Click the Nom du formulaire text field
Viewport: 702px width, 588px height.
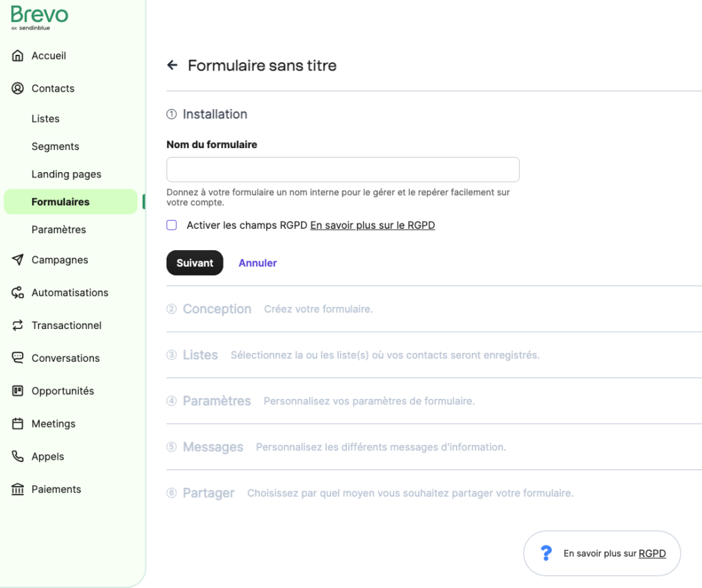coord(343,169)
